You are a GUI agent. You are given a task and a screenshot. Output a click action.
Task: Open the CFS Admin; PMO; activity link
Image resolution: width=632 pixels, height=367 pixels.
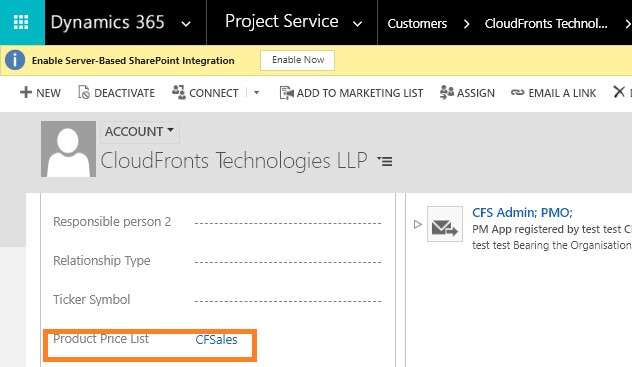522,213
